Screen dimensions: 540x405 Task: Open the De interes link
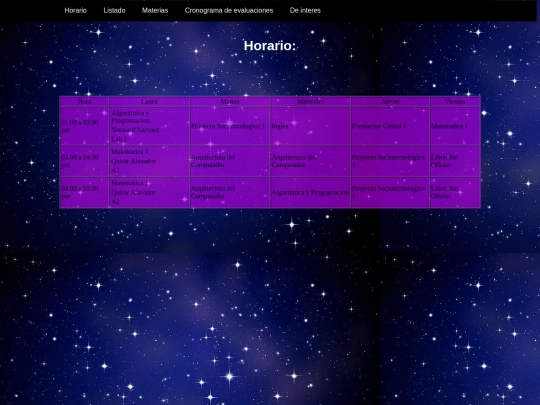coord(305,10)
